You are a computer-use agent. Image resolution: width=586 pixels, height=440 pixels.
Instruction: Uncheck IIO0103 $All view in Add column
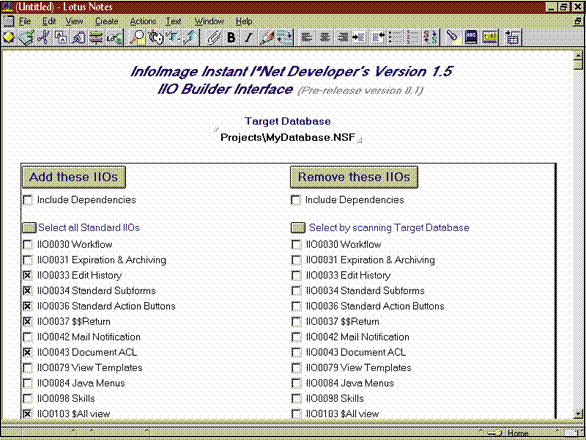coord(27,414)
